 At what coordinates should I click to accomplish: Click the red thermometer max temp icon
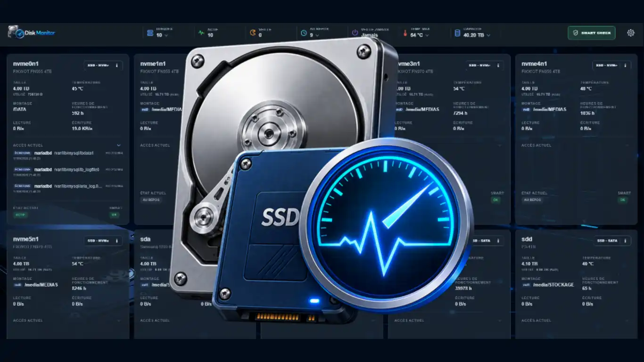pyautogui.click(x=405, y=33)
